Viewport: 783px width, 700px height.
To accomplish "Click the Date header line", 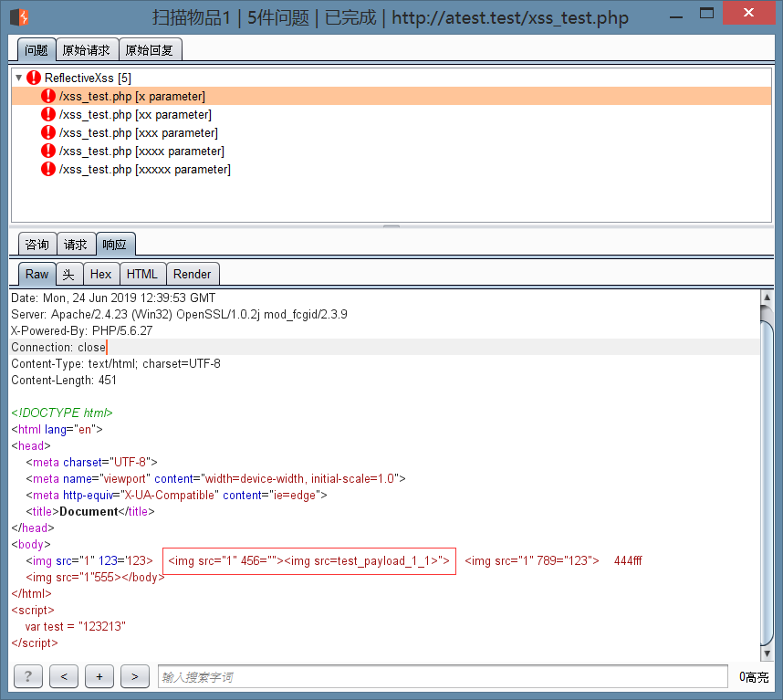I will pos(113,298).
